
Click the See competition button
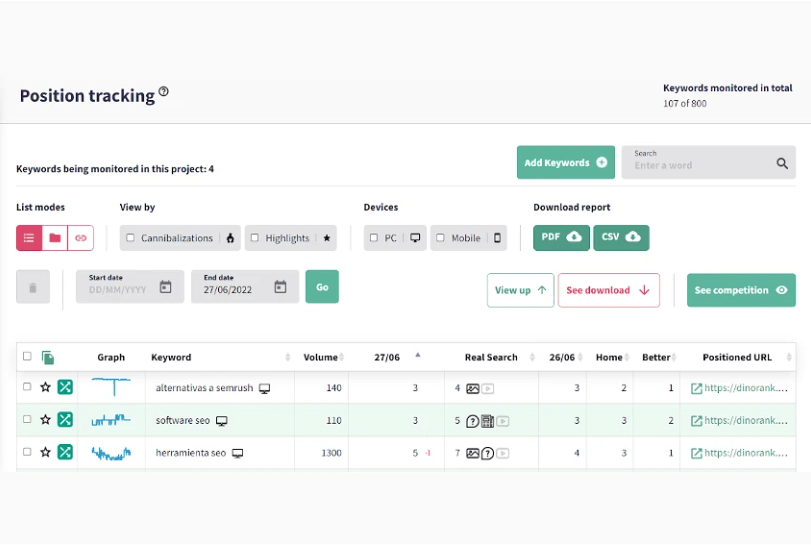[741, 290]
